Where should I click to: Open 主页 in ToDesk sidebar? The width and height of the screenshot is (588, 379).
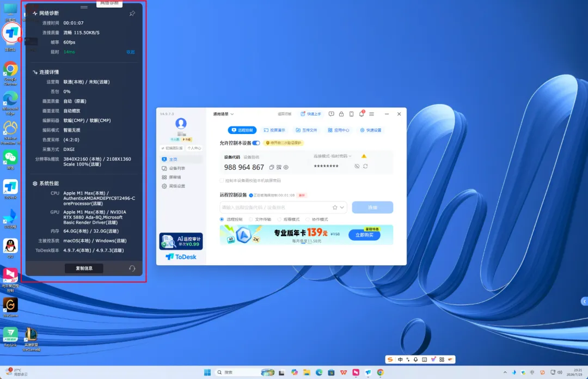click(181, 160)
